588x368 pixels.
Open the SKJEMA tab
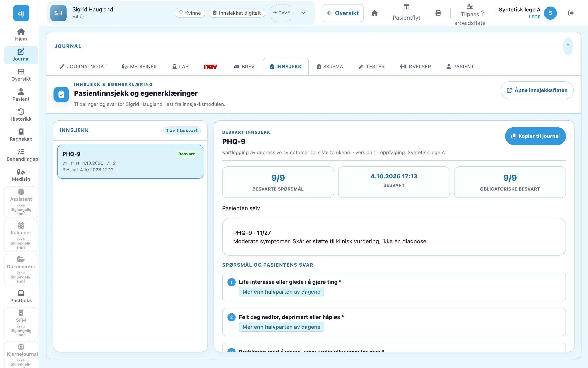point(330,66)
